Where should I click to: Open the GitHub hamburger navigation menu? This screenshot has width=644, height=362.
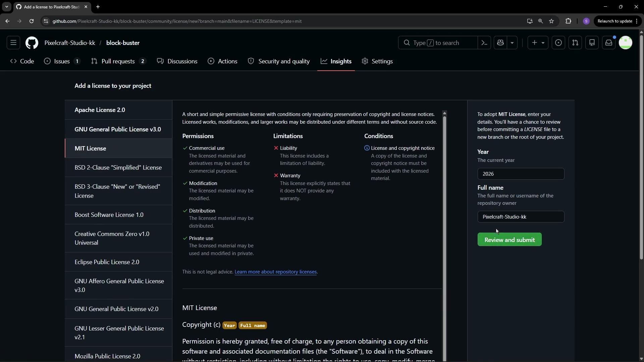[13, 43]
